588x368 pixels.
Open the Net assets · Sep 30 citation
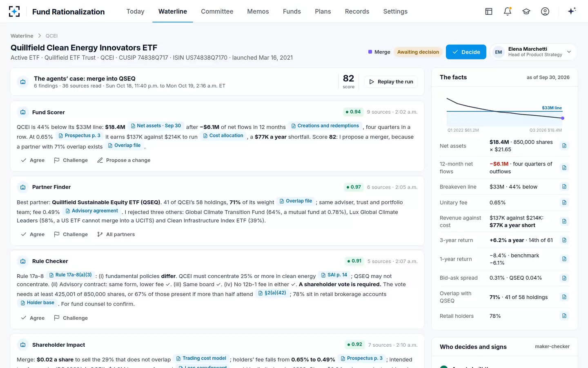156,126
